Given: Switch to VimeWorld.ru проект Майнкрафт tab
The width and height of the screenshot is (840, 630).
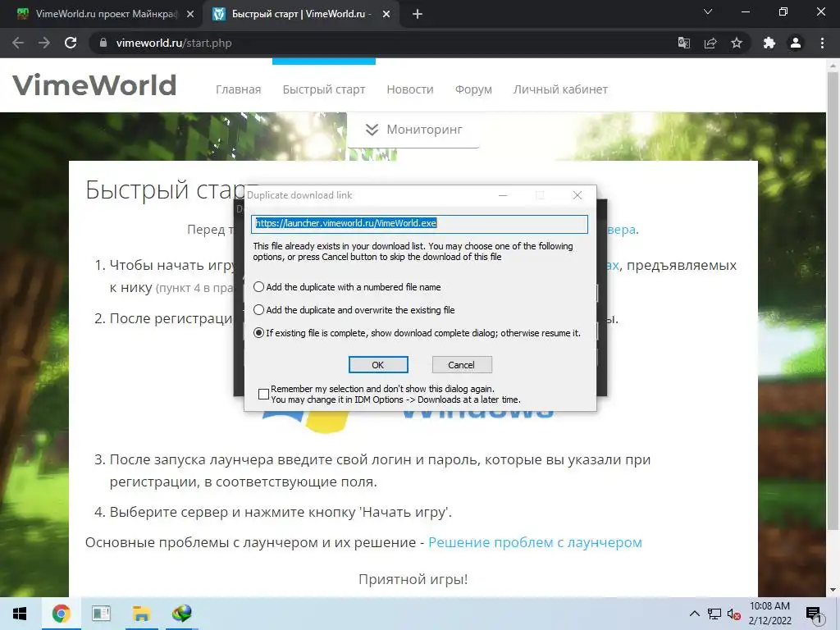Looking at the screenshot, I should [x=102, y=14].
